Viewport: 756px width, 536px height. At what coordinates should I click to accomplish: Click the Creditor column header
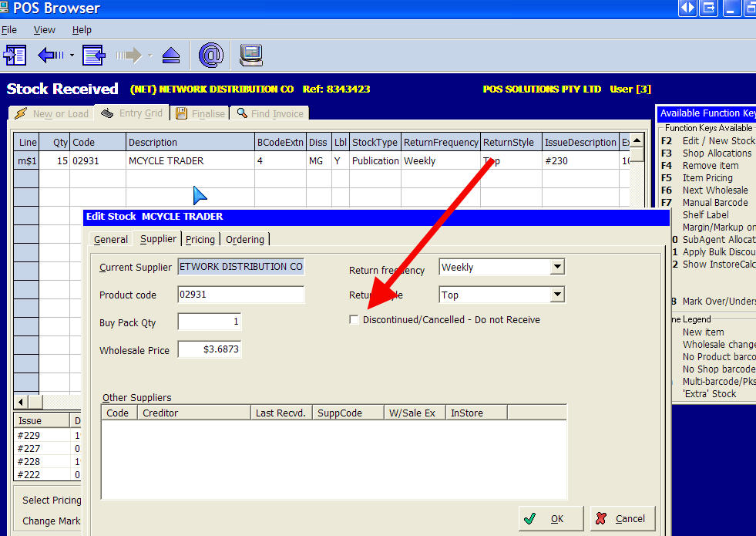tap(194, 413)
